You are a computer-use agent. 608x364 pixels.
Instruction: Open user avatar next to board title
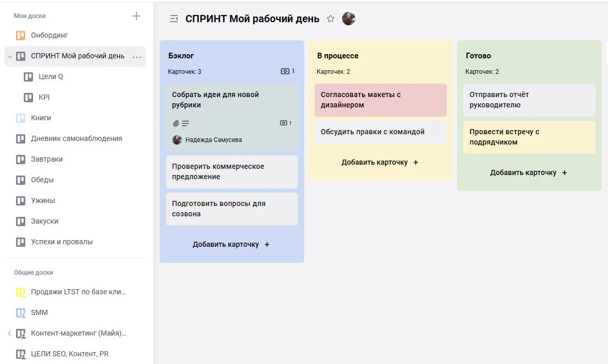click(349, 19)
